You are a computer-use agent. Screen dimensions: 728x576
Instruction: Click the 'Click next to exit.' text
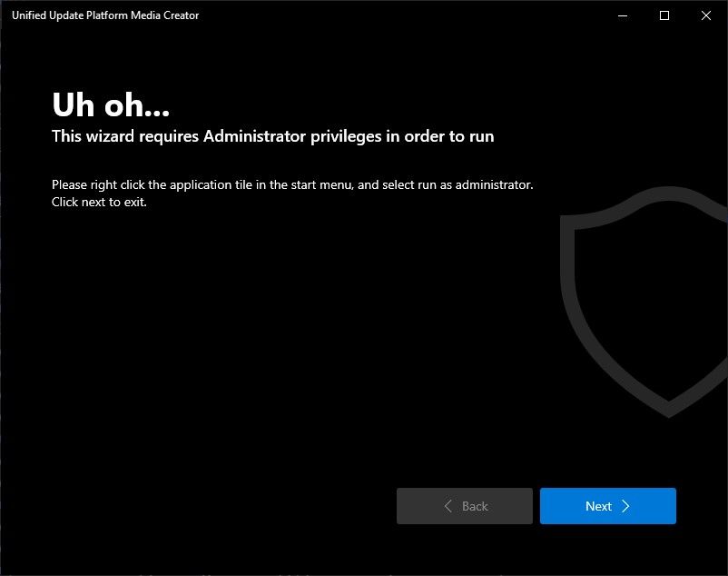coord(99,202)
